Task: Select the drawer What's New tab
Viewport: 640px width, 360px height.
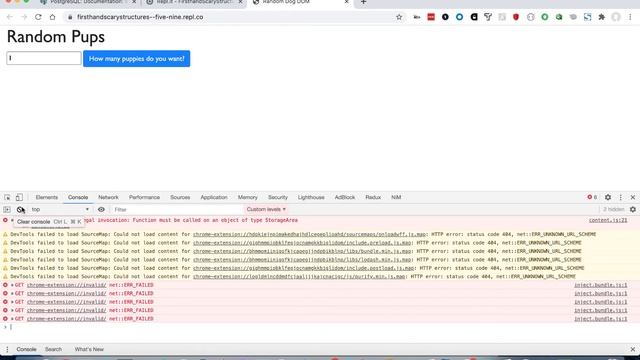Action: click(x=89, y=349)
